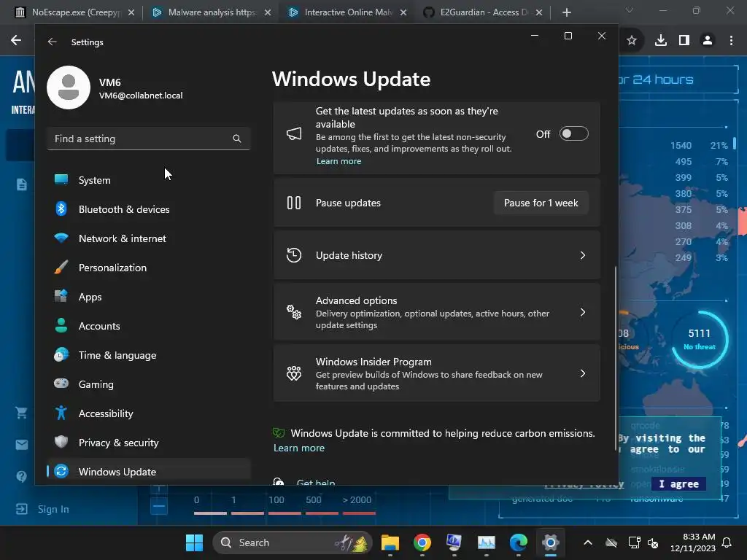The width and height of the screenshot is (747, 560).
Task: Select Apps in sidebar
Action: point(149,297)
